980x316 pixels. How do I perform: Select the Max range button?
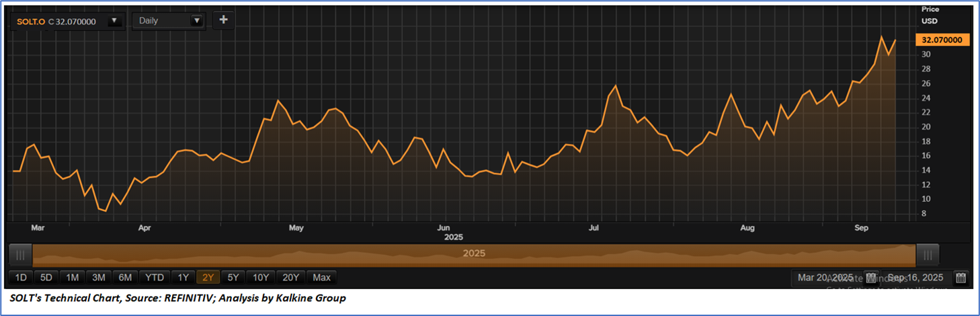(322, 277)
